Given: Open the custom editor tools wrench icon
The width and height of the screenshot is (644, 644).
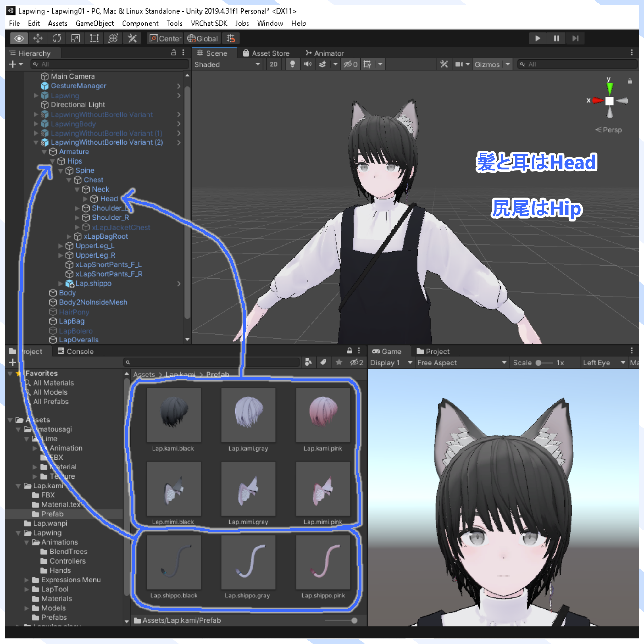Looking at the screenshot, I should click(x=132, y=38).
